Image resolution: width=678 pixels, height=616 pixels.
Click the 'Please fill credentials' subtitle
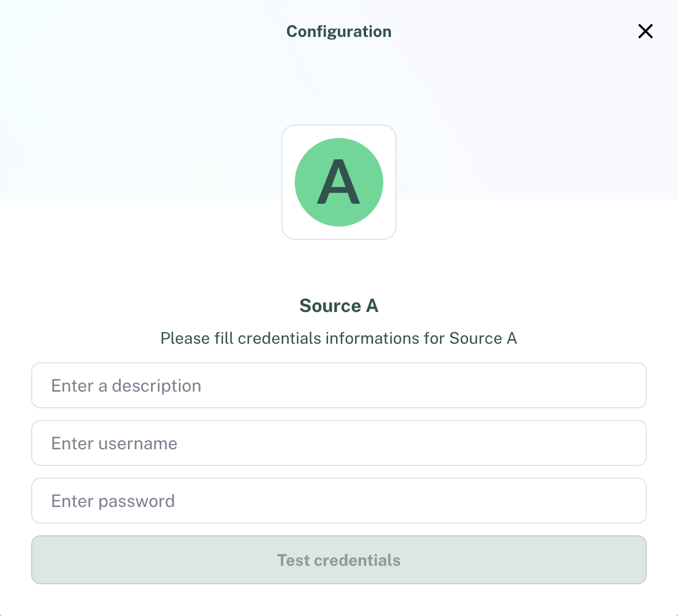point(339,338)
